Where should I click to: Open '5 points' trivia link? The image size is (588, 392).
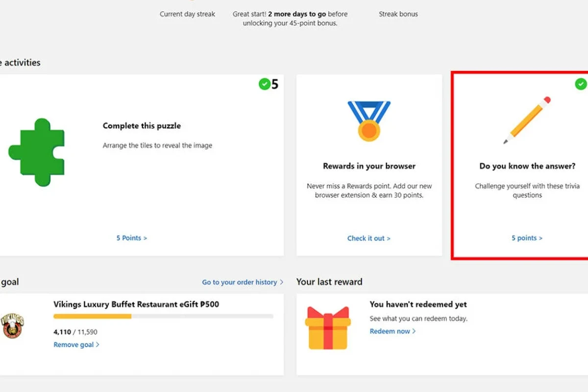click(x=527, y=238)
